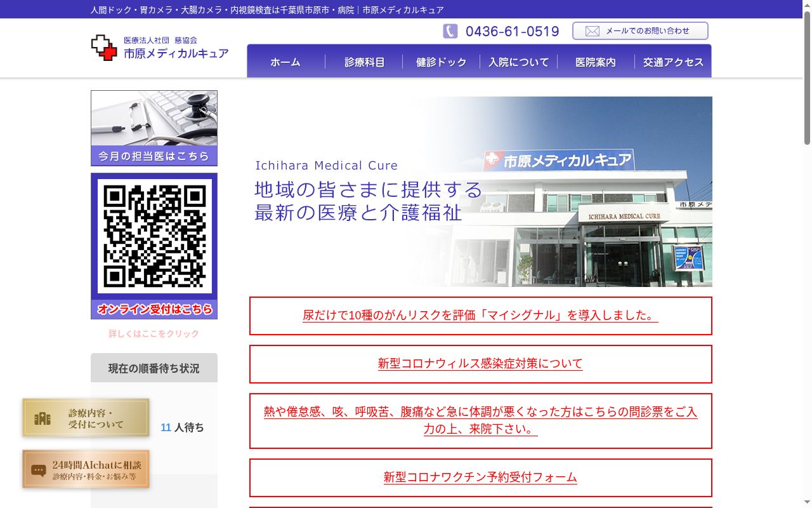The width and height of the screenshot is (812, 508).
Task: Click the オンライン受付はこちら label
Action: pos(155,309)
